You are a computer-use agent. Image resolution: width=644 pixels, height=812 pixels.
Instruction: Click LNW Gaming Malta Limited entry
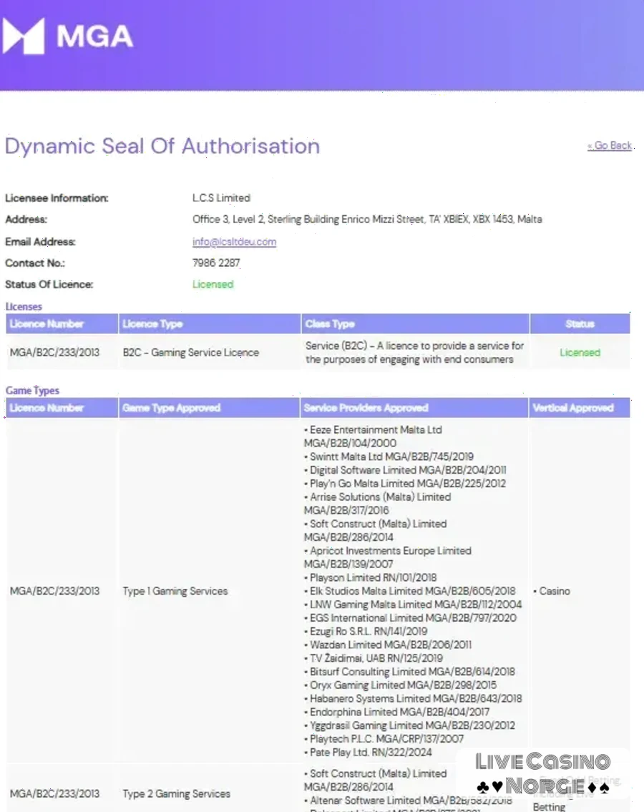pos(413,605)
